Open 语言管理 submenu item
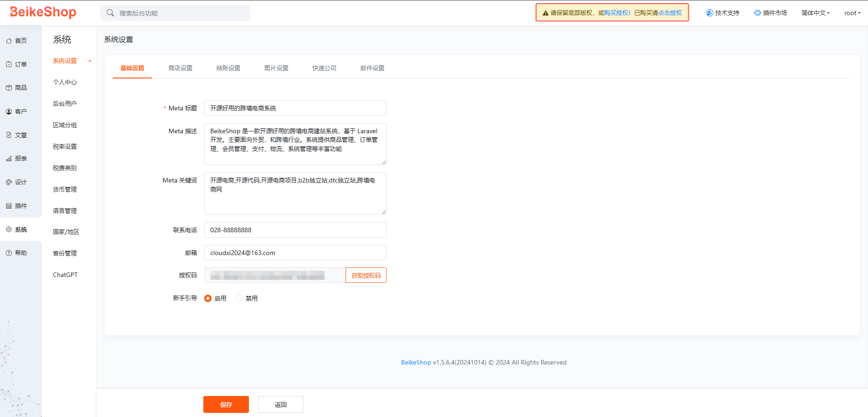 click(65, 211)
